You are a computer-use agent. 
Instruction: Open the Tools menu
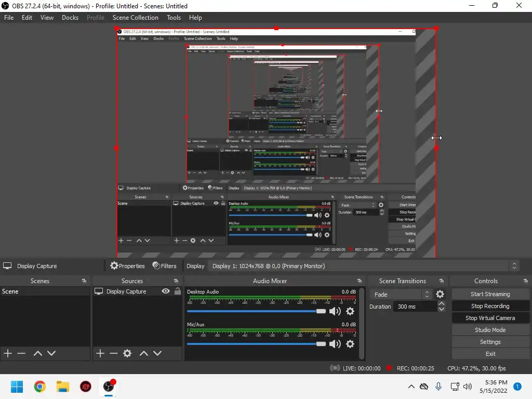pyautogui.click(x=174, y=18)
